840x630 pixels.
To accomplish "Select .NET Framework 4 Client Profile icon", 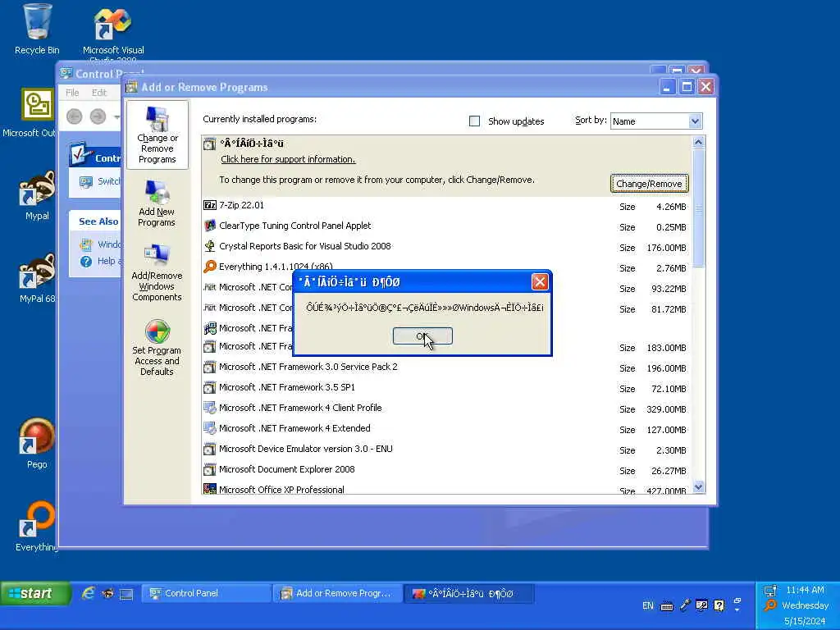I will tap(210, 408).
